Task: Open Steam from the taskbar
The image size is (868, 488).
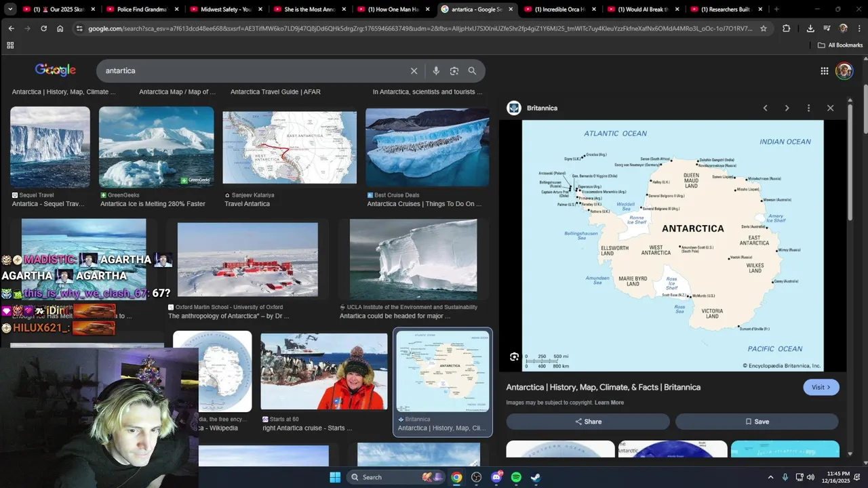Action: click(536, 477)
